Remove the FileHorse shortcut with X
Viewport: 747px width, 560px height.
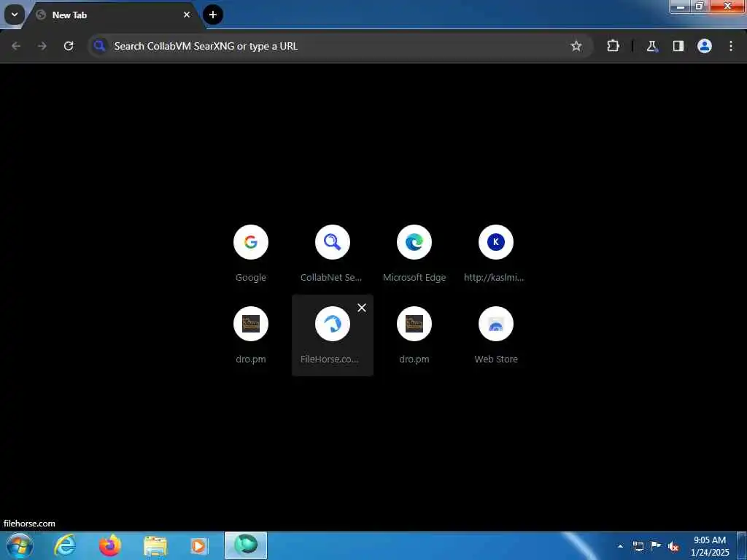coord(362,308)
